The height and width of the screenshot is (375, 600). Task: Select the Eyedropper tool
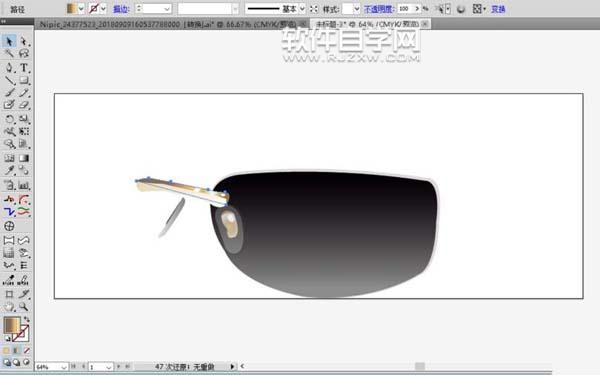tap(9, 170)
